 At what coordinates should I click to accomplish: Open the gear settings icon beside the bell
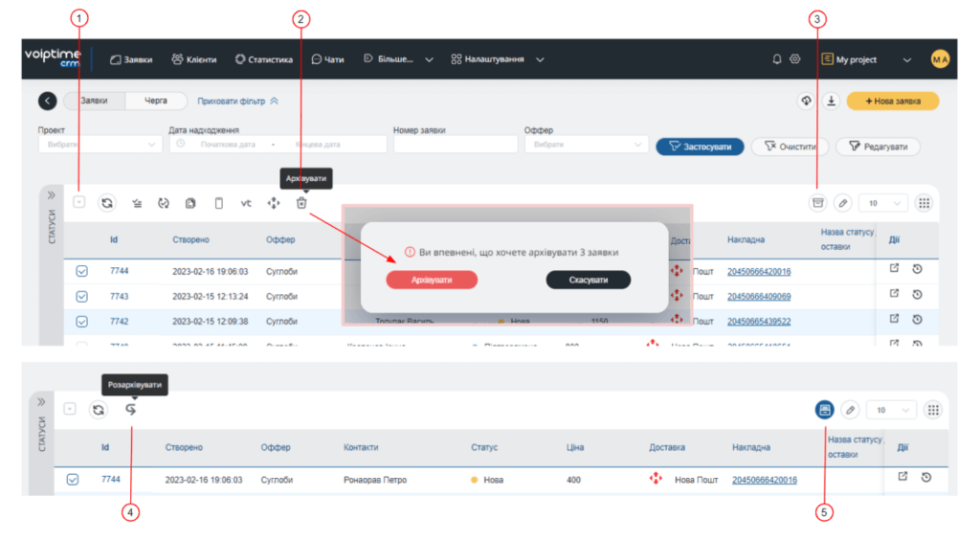click(x=795, y=58)
